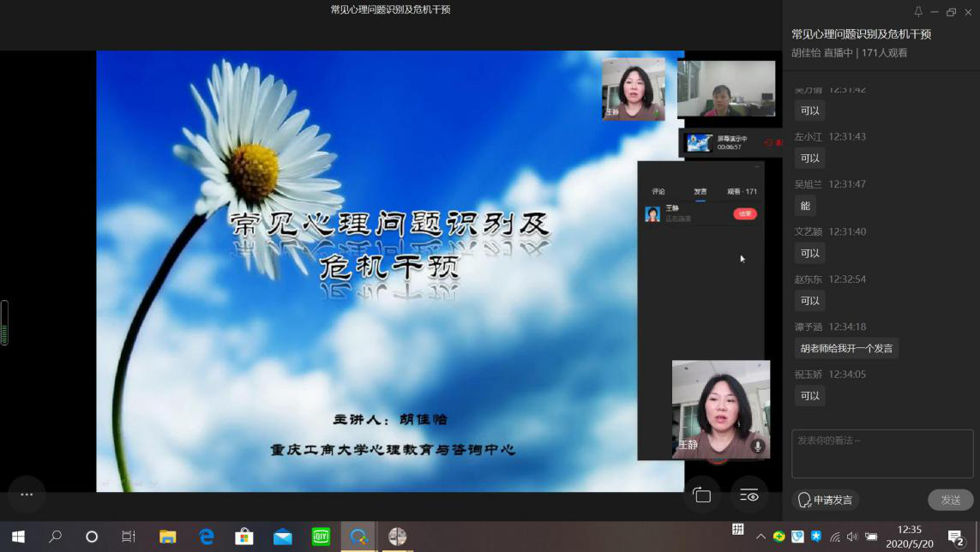Collapse the floating speaker list panel
Screen dimensions: 980x552
coord(757,167)
